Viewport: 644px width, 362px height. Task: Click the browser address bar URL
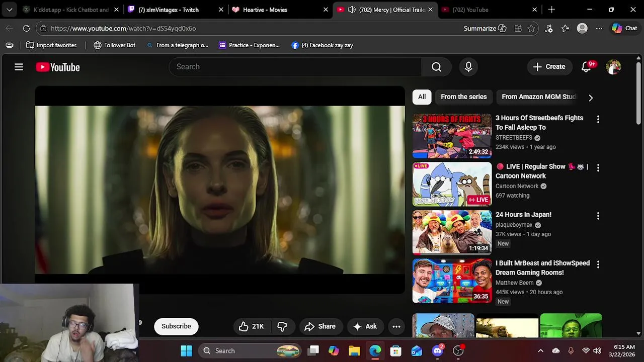(123, 28)
